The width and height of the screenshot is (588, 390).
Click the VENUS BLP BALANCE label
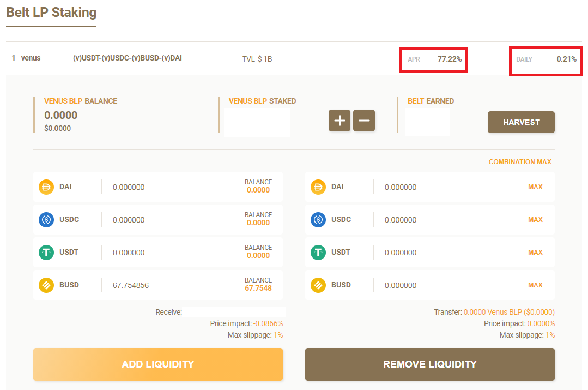click(x=81, y=101)
